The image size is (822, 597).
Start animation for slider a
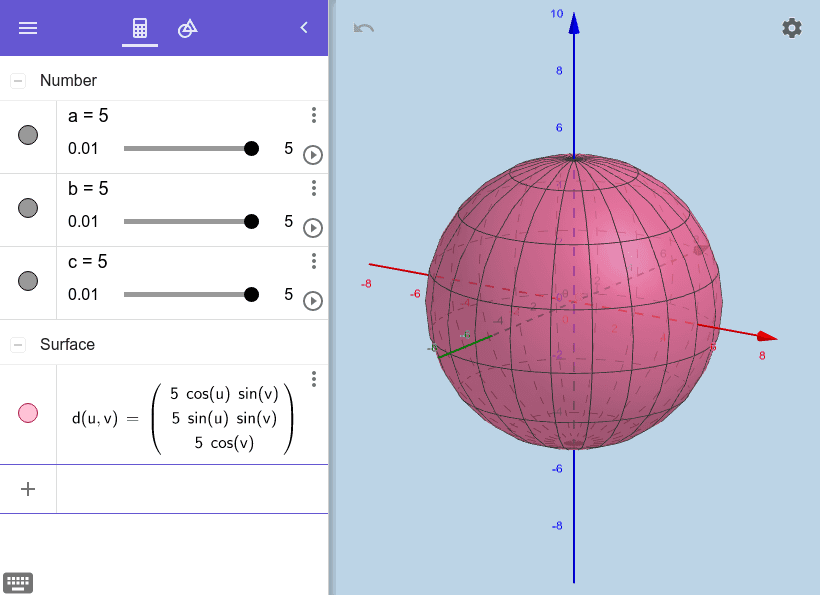pos(312,155)
